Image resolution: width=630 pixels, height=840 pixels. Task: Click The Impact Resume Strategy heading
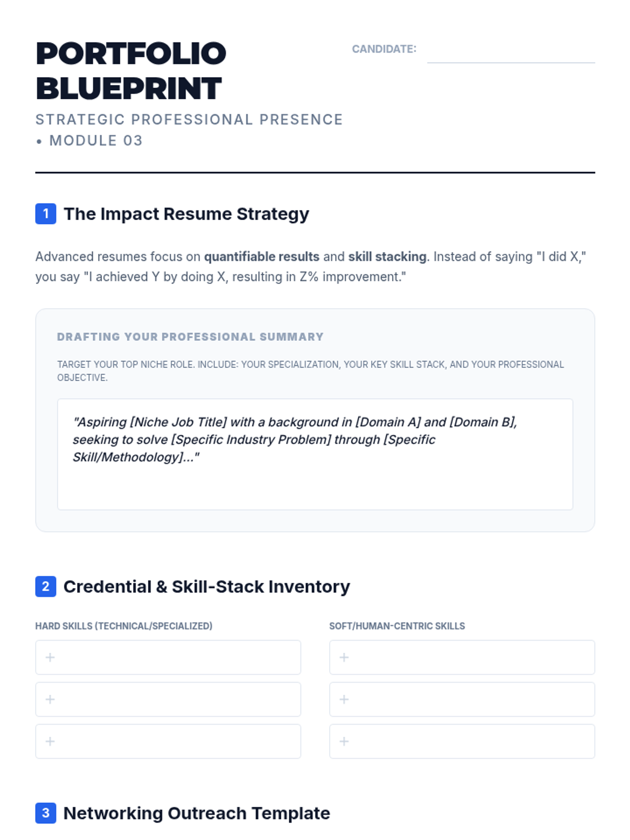186,214
